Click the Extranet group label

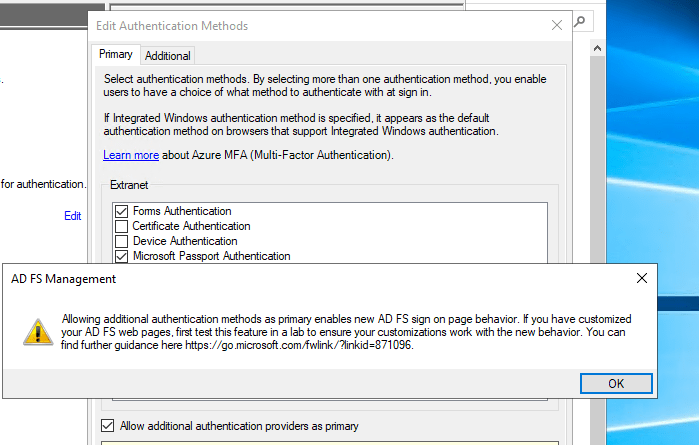129,185
